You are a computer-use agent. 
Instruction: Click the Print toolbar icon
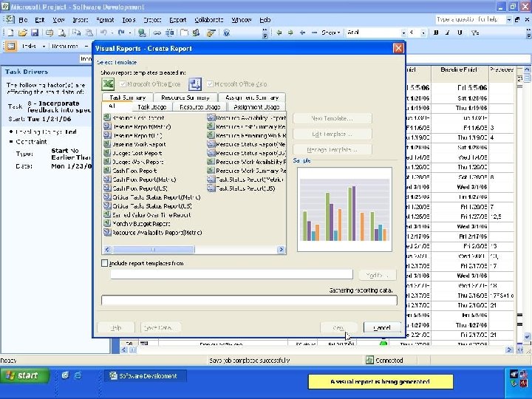(50, 33)
